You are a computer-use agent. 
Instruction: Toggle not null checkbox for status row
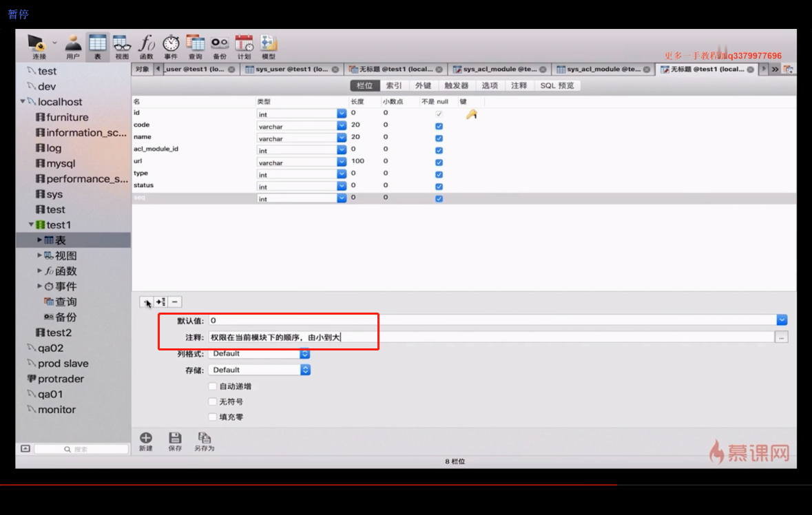point(439,187)
